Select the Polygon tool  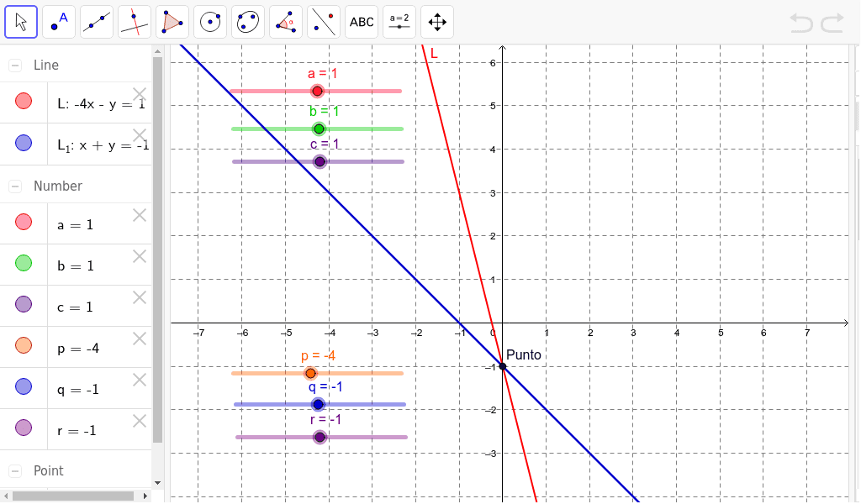172,22
